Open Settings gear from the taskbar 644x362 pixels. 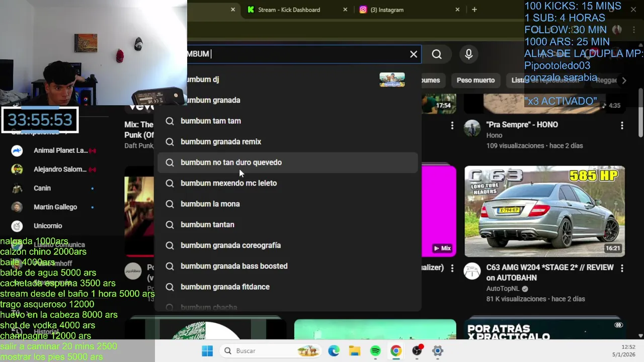click(x=438, y=351)
